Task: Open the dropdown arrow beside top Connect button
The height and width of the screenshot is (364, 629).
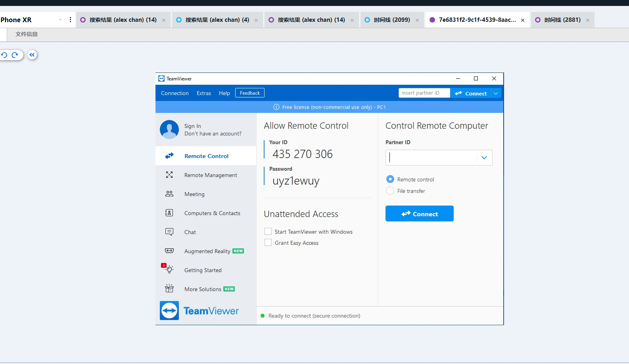Action: click(496, 93)
